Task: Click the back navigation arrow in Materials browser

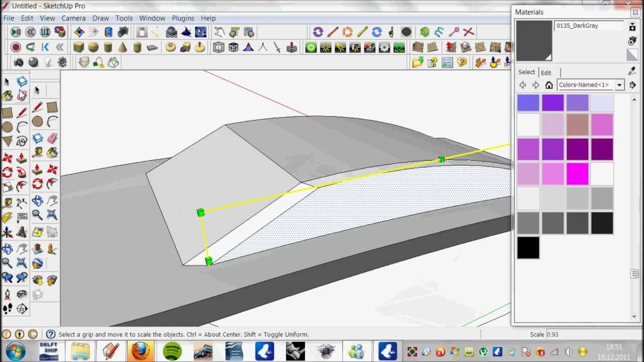Action: (523, 85)
